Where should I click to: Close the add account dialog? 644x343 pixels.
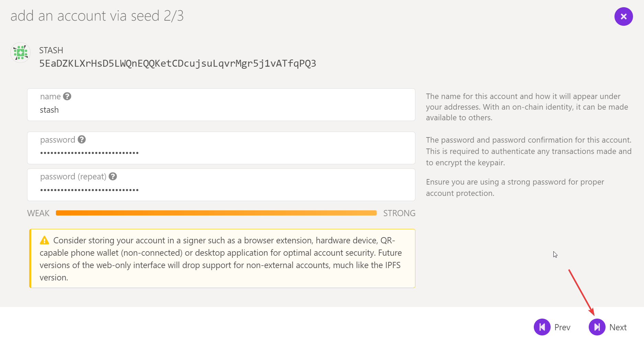[x=623, y=16]
